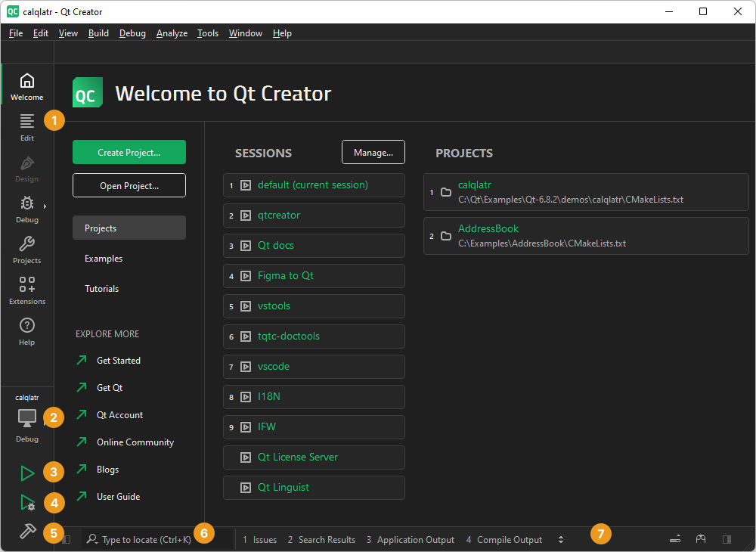Image resolution: width=756 pixels, height=552 pixels.
Task: Select the Projects tab on welcome page
Action: pos(129,228)
